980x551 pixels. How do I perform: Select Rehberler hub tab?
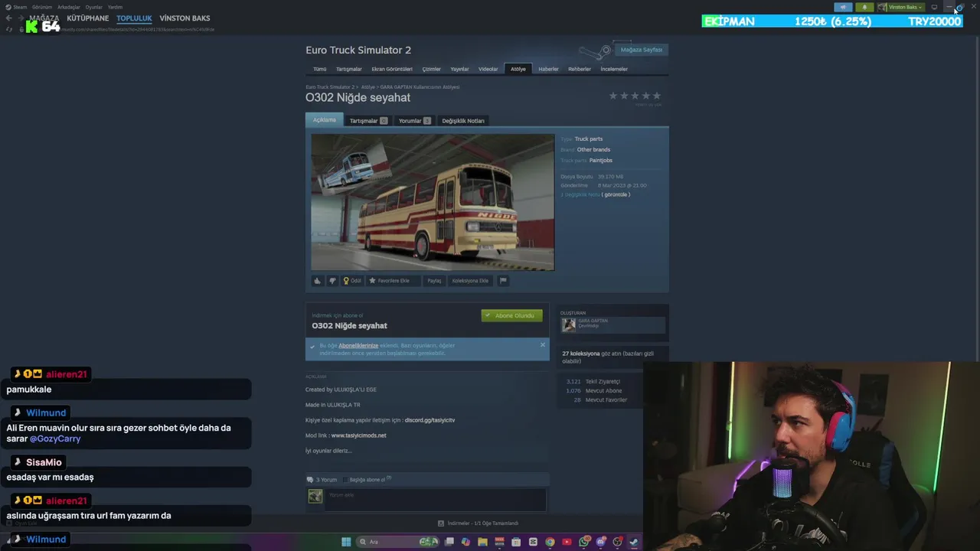[x=580, y=69]
